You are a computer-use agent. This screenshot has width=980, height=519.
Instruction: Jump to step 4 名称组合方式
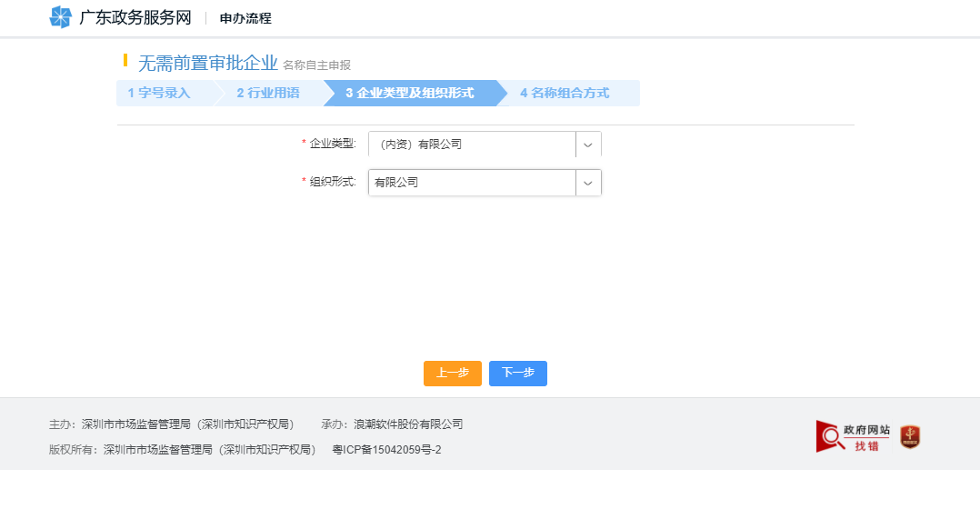(565, 93)
